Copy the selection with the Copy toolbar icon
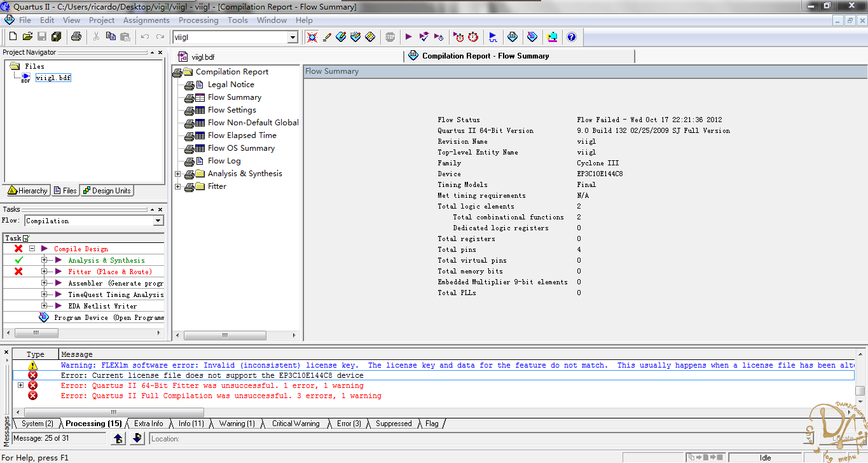Image resolution: width=868 pixels, height=463 pixels. coord(111,37)
